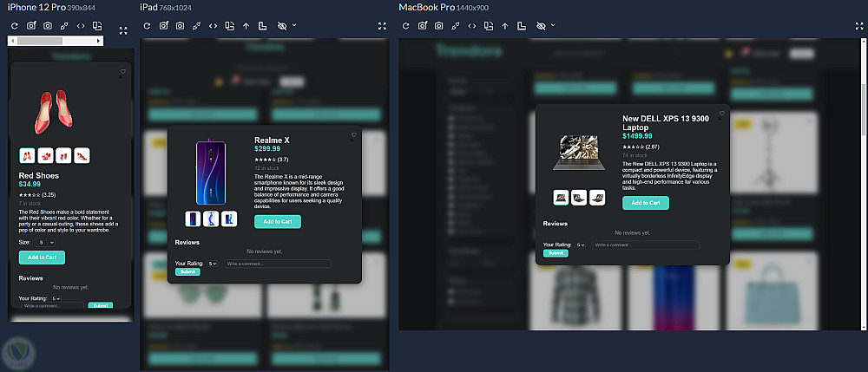This screenshot has height=372, width=868.
Task: Select the third Red Shoes thumbnail
Action: (63, 155)
